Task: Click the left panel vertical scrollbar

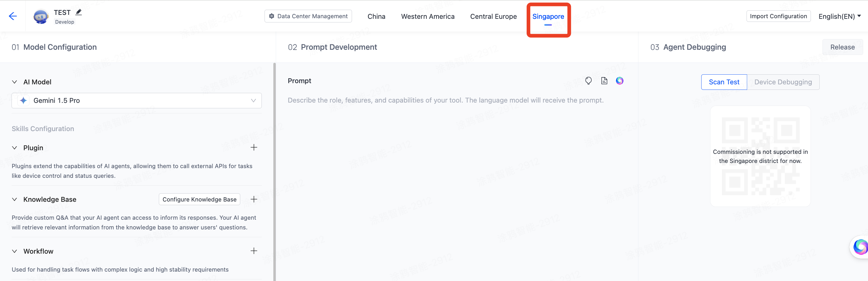Action: coord(275,172)
